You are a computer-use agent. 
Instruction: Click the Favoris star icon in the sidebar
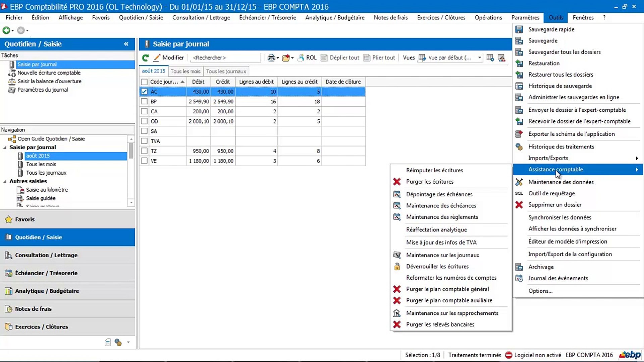(9, 220)
